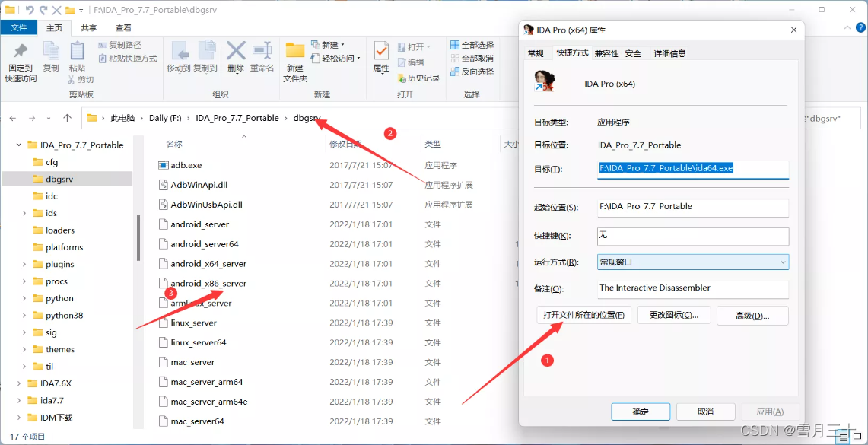Click the adb.exe file icon
The height and width of the screenshot is (445, 868).
pyautogui.click(x=163, y=165)
